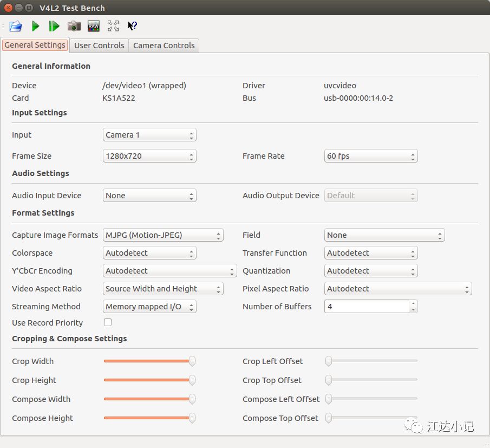
Task: Increase Number of Buffers with up arrow
Action: [413, 303]
